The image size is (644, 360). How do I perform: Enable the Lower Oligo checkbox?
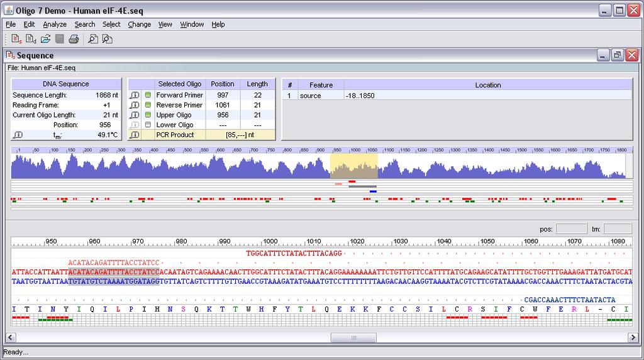[148, 125]
